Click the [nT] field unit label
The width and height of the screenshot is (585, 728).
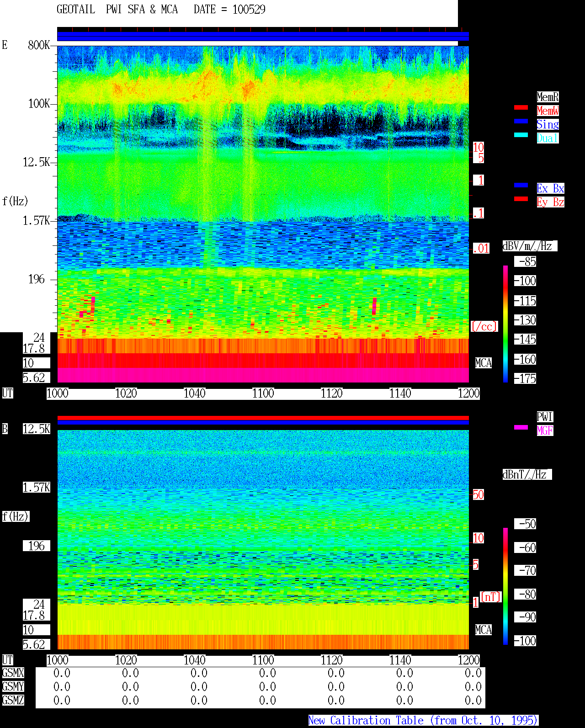491,597
